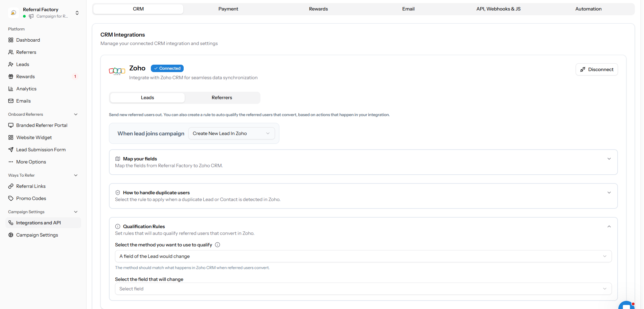
Task: Select the Leads sub-tab under Zoho
Action: click(147, 98)
